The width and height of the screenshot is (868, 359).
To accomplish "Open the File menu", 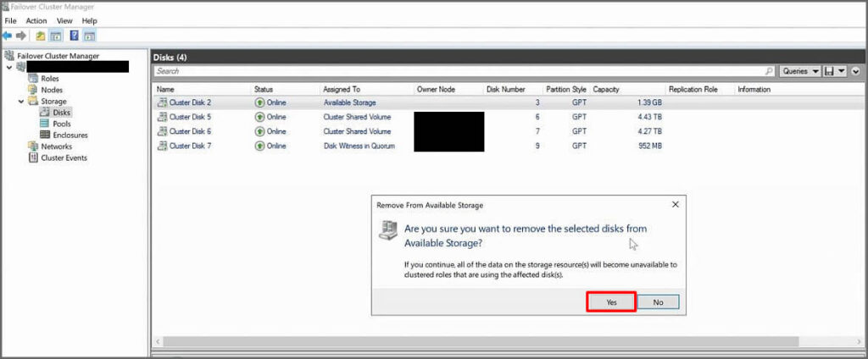I will pyautogui.click(x=10, y=20).
